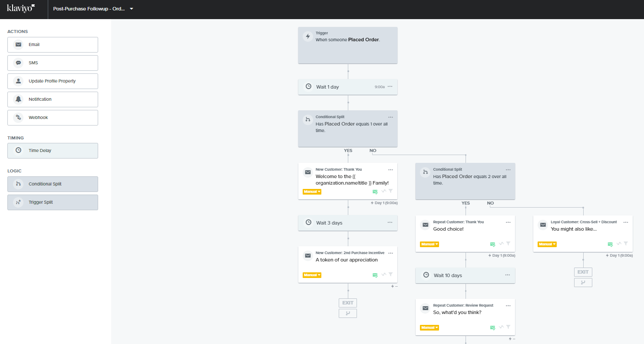The image size is (644, 344).
Task: Open options menu for 'equals 1' Conditional Split
Action: (x=390, y=117)
